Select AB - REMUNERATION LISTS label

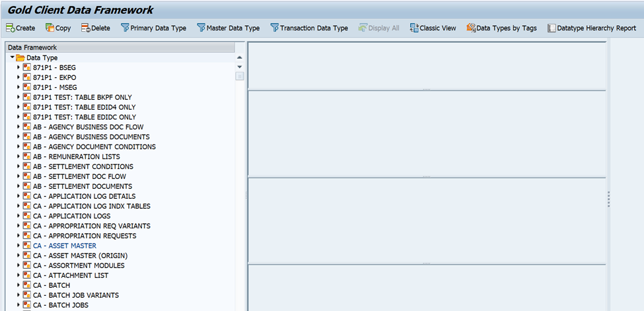coord(77,156)
